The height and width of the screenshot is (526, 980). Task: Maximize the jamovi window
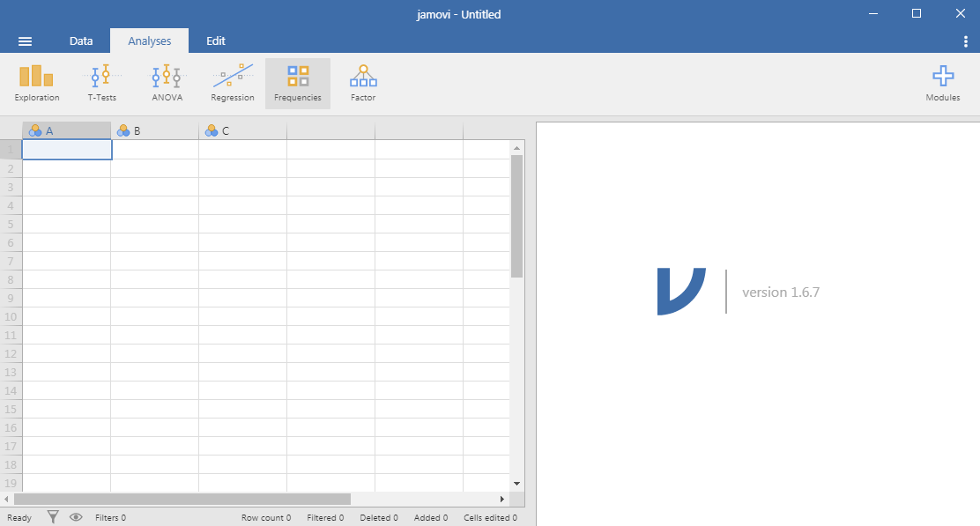(x=917, y=14)
